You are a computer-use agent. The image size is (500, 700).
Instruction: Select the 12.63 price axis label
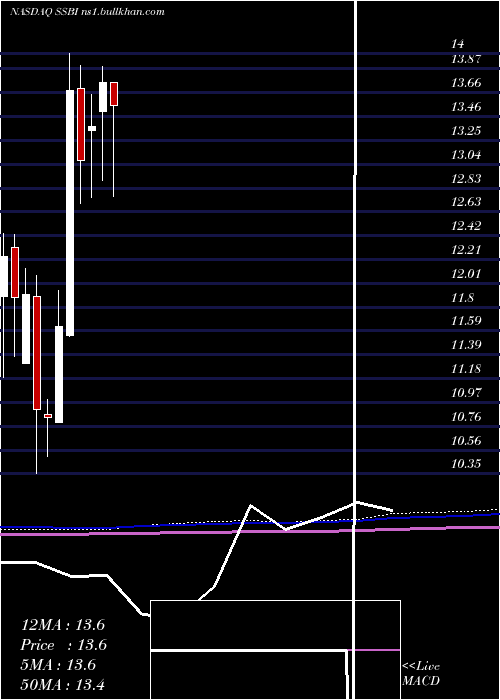(x=466, y=202)
